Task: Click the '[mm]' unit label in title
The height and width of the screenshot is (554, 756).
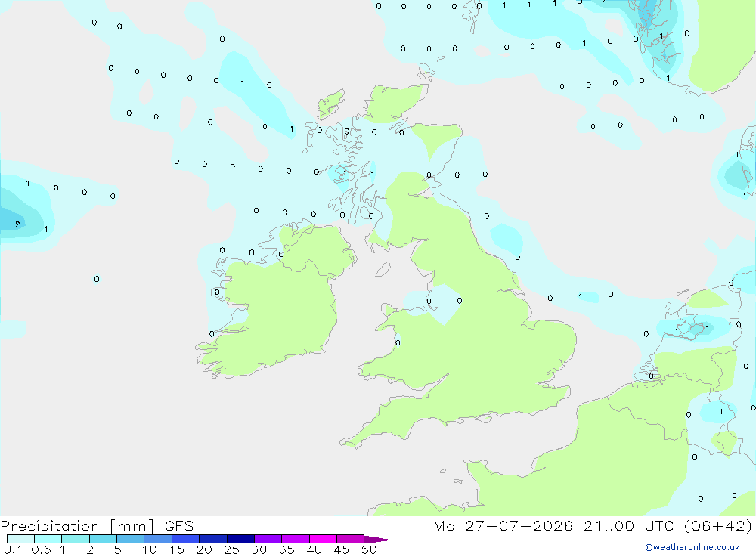Action: (132, 525)
